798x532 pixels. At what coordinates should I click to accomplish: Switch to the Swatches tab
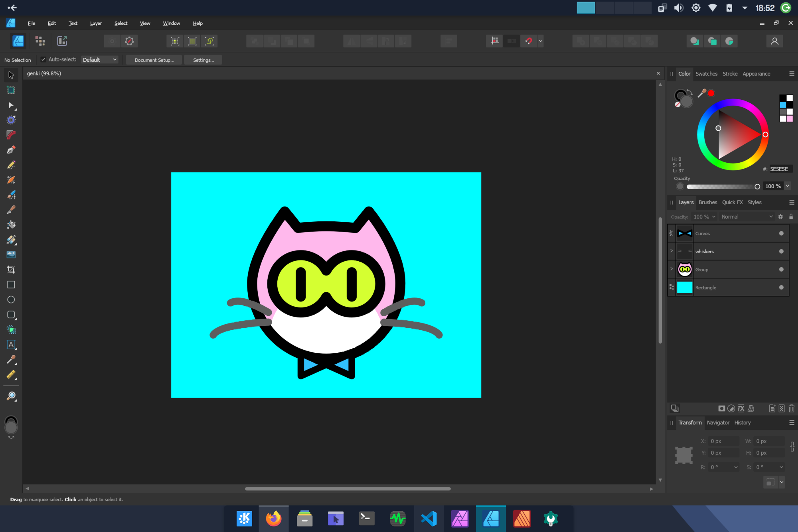[706, 74]
